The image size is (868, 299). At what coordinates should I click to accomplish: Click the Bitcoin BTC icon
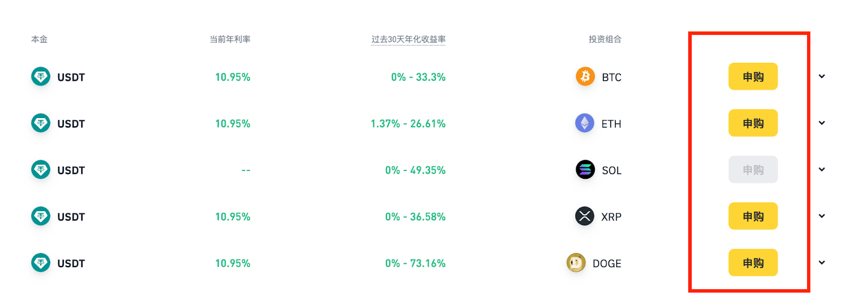pos(585,76)
